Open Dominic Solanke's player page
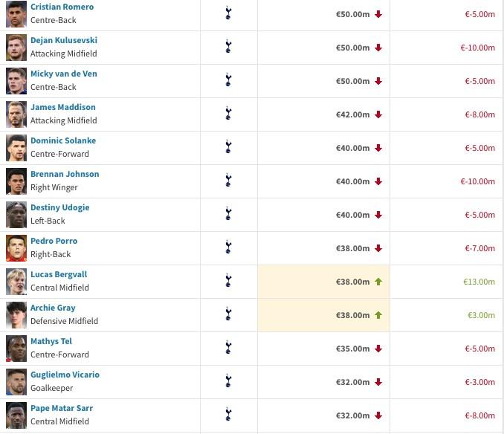Screen dimensions: 504x434 coord(63,140)
